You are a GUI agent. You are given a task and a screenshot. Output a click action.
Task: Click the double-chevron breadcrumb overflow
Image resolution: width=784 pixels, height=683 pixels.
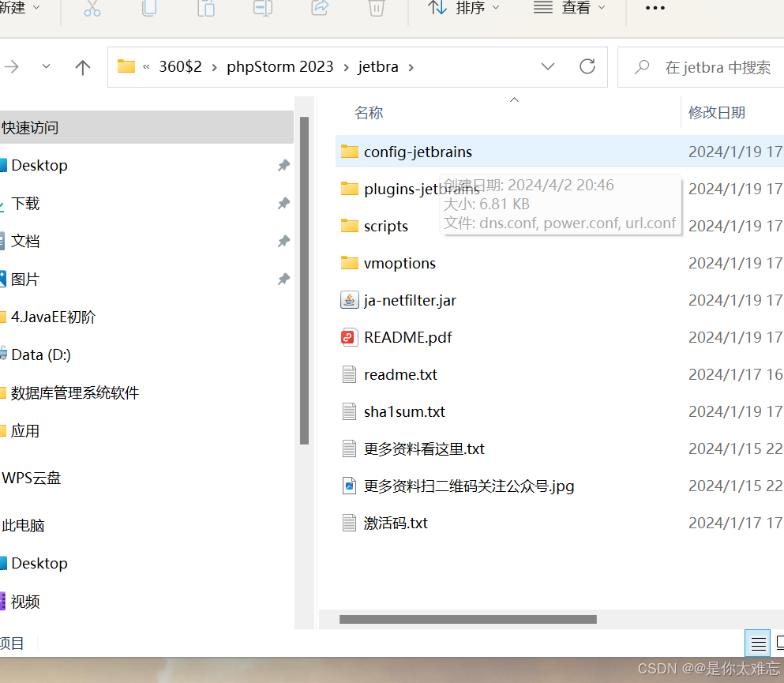click(146, 67)
